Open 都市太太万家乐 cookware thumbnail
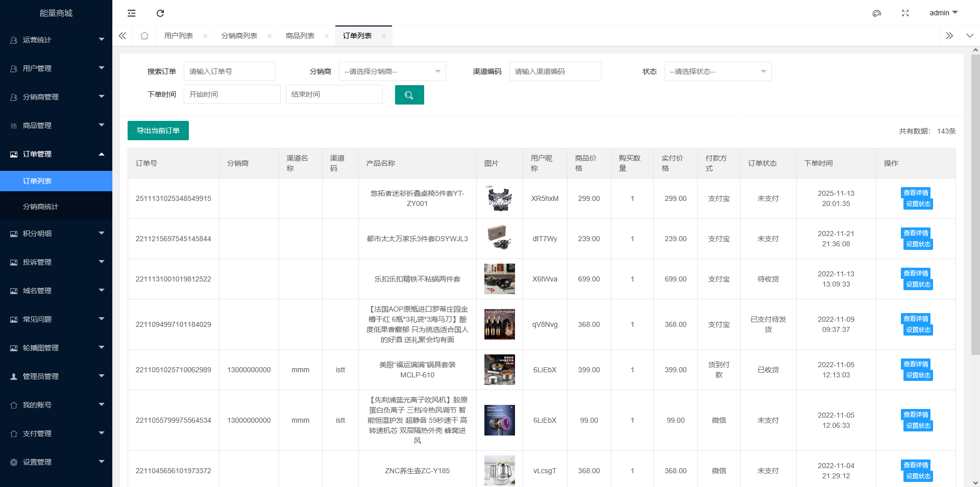This screenshot has width=980, height=487. click(x=500, y=239)
